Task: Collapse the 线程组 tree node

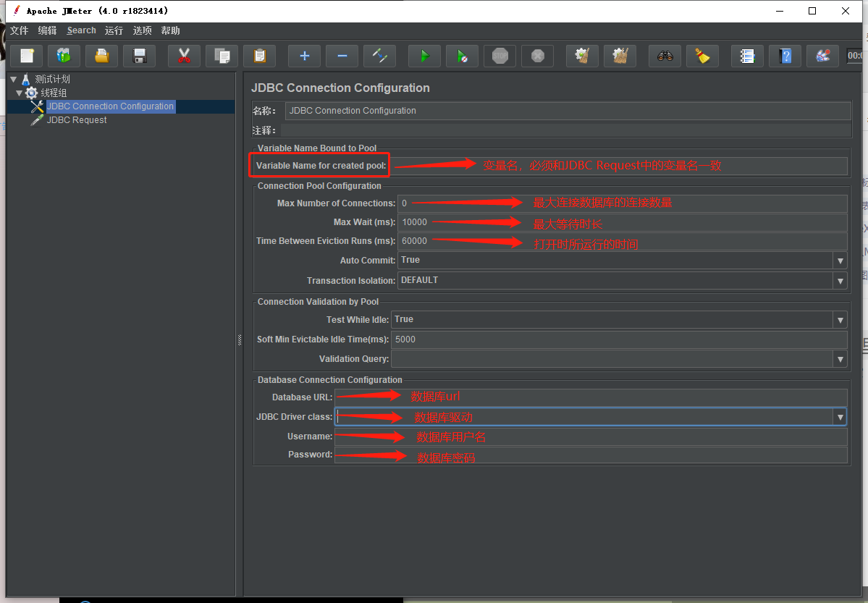Action: pyautogui.click(x=20, y=93)
